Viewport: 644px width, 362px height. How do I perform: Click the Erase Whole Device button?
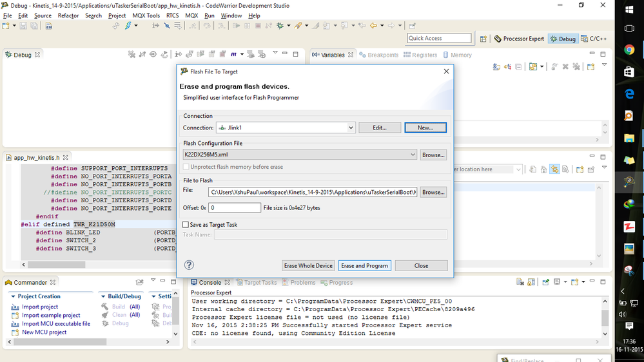pos(308,265)
